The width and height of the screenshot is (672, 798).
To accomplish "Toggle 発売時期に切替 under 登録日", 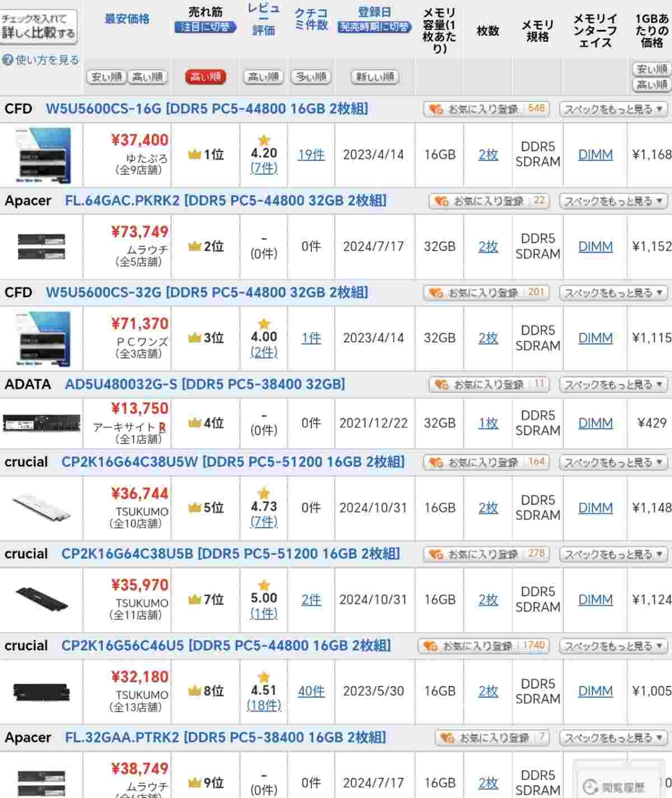I will (374, 27).
